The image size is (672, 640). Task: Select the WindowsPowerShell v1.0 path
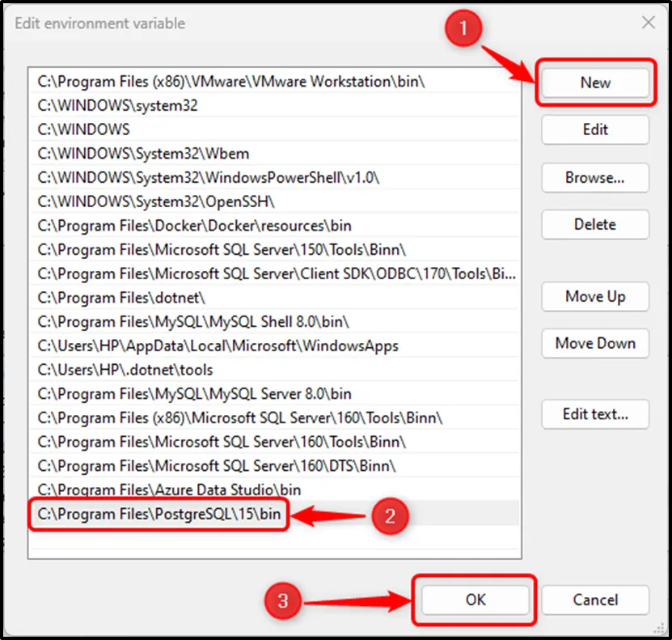pos(208,177)
